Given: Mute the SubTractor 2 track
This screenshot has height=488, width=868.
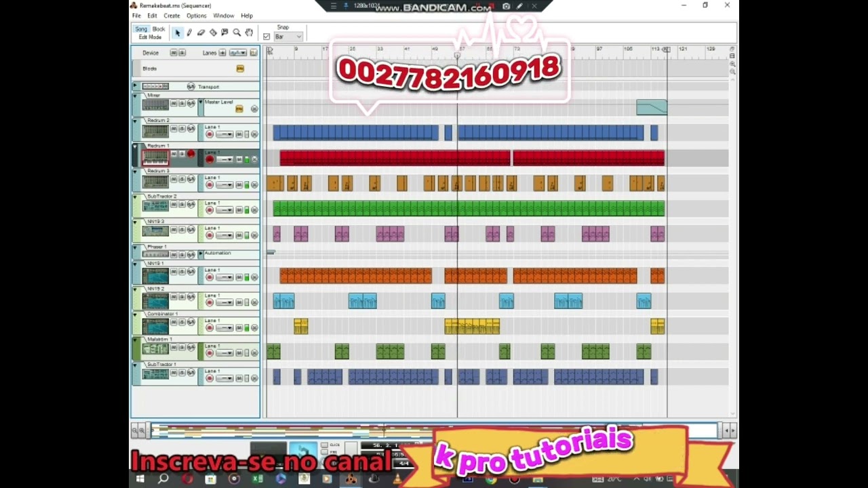Looking at the screenshot, I should [174, 205].
